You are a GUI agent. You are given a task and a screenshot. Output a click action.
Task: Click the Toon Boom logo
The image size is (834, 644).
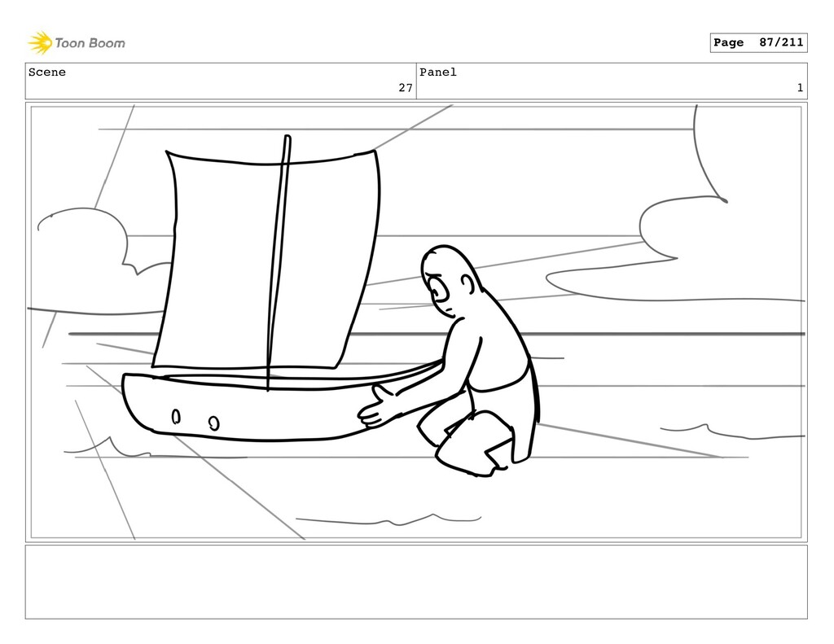(x=77, y=42)
